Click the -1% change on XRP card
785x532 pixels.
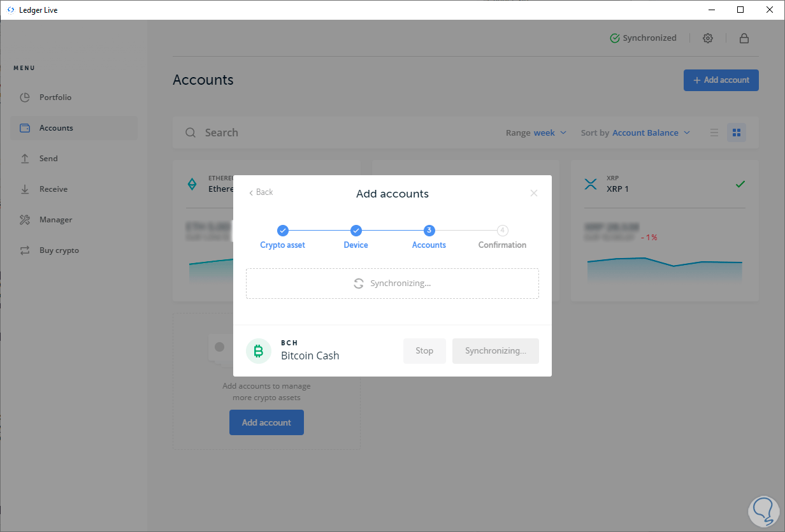[650, 237]
